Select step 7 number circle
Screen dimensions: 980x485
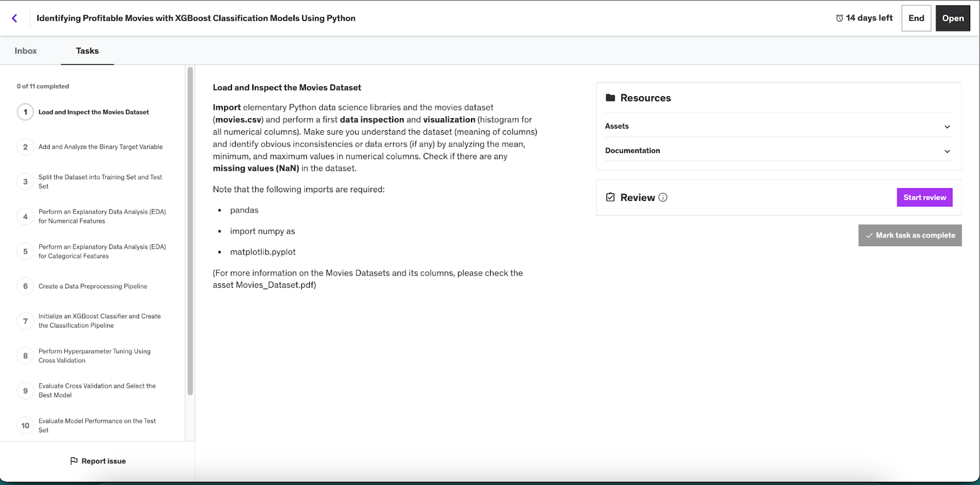[x=25, y=321]
